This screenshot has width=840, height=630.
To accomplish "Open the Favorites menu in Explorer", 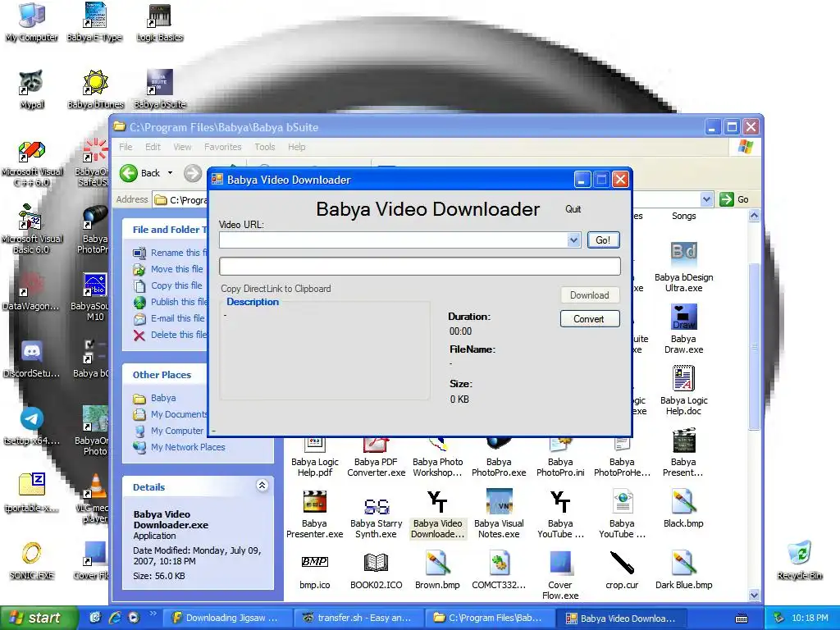I will [223, 147].
